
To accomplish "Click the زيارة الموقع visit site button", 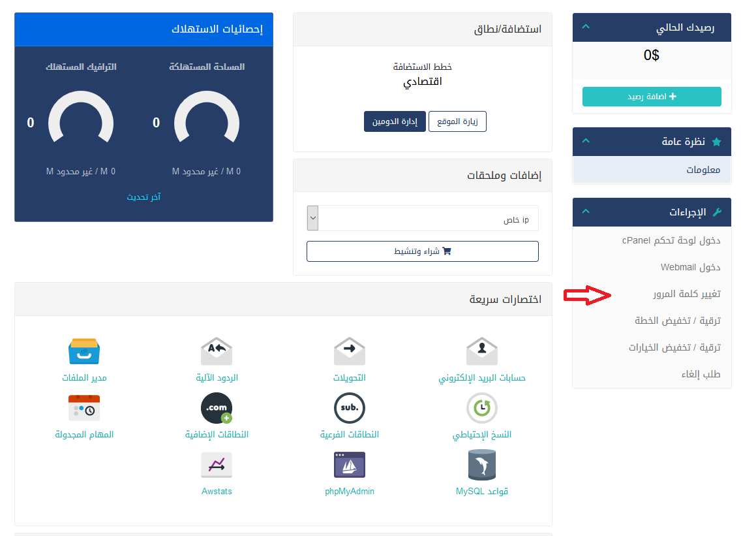I will [457, 121].
